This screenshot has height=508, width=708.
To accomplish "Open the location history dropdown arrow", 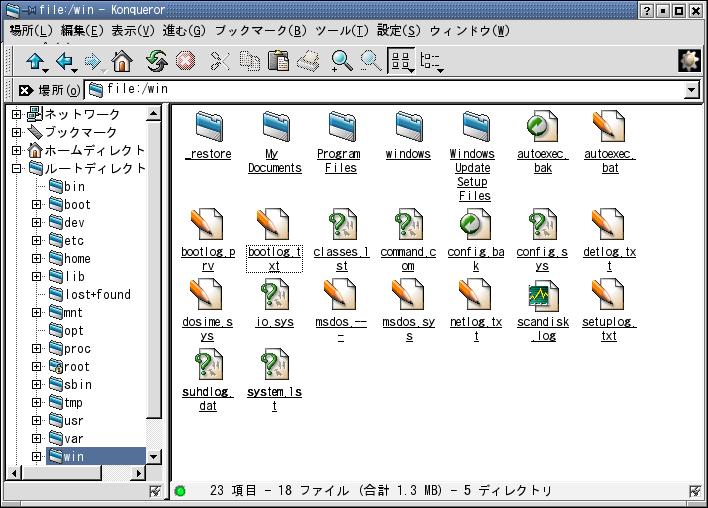I will [691, 90].
